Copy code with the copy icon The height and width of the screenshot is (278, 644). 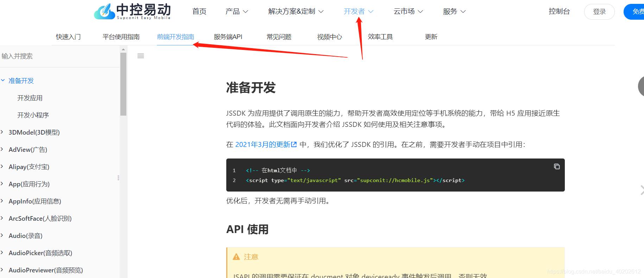click(x=557, y=166)
